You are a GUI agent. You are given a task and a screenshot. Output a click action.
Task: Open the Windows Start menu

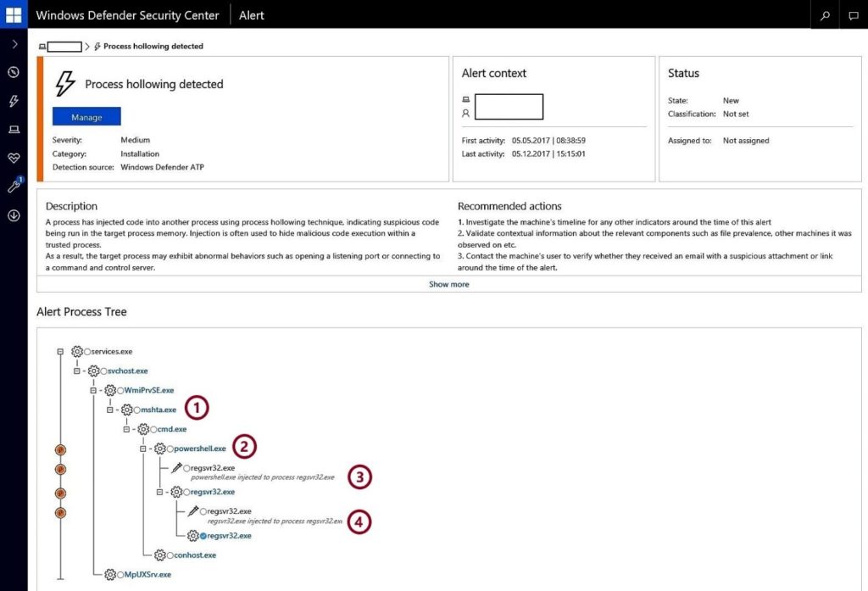point(13,14)
